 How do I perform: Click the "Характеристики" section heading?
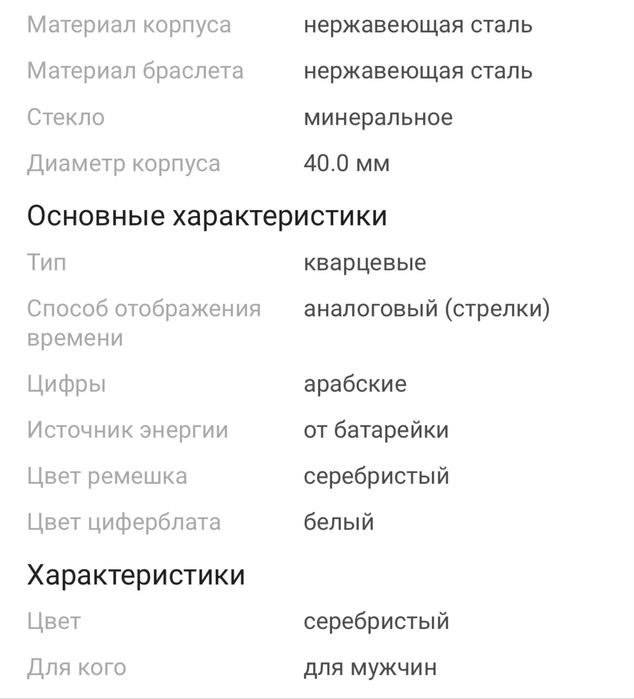136,575
